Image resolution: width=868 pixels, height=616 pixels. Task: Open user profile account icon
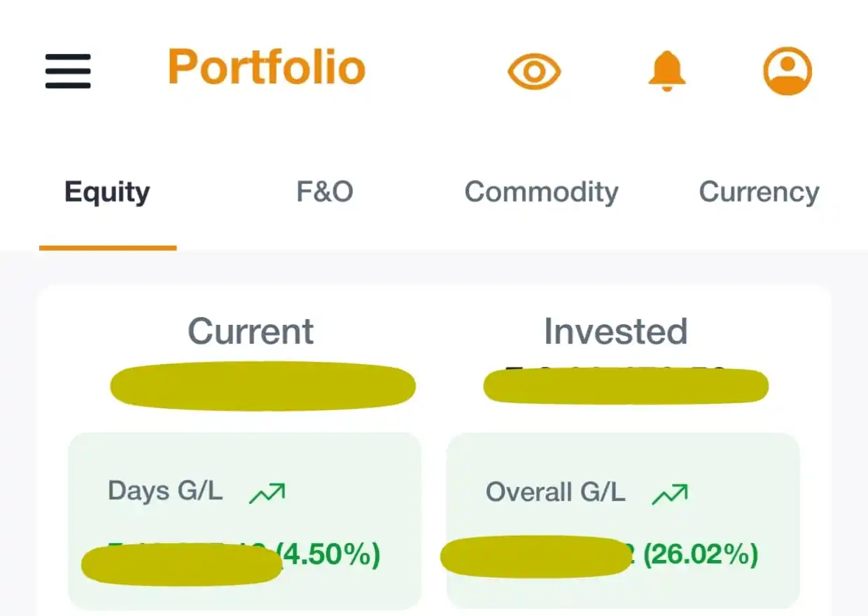tap(787, 71)
